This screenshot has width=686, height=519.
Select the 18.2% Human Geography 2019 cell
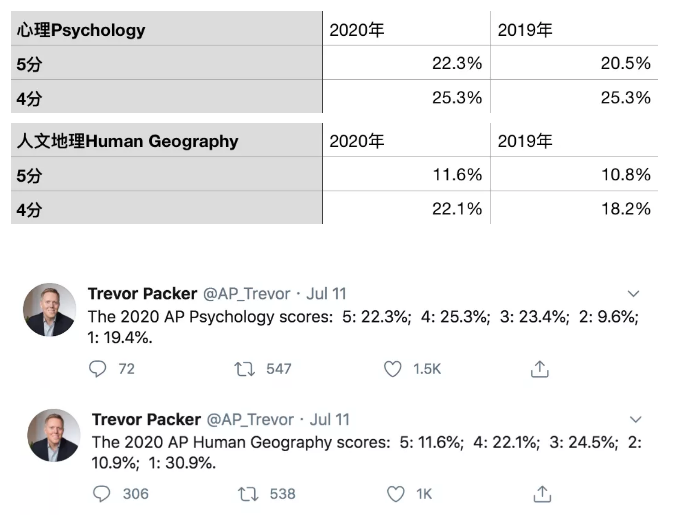point(574,208)
